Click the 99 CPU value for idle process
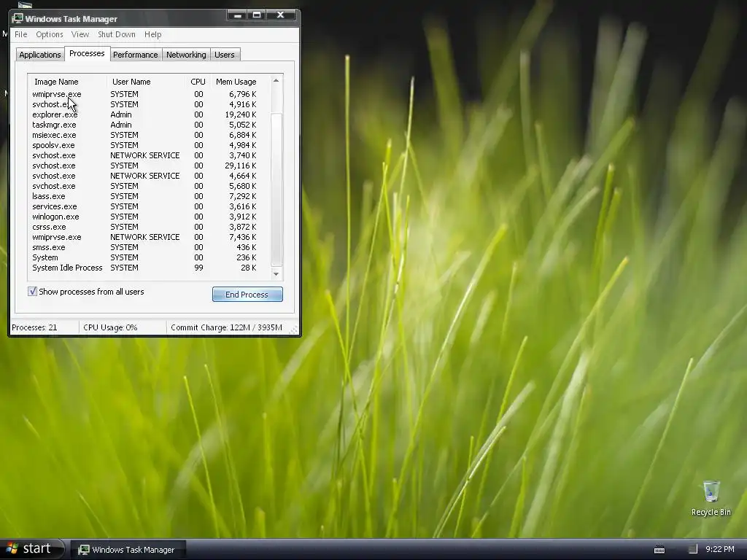Viewport: 747px width, 560px height. (198, 268)
